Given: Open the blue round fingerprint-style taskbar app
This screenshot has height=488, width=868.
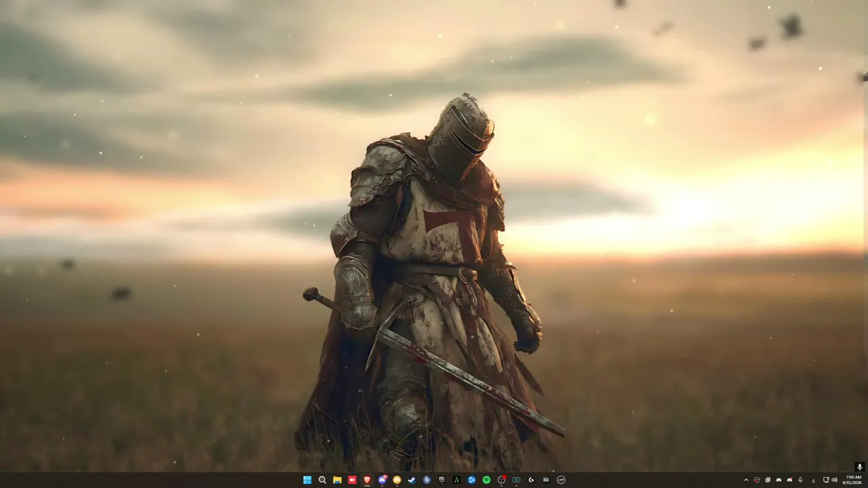Looking at the screenshot, I should 427,480.
